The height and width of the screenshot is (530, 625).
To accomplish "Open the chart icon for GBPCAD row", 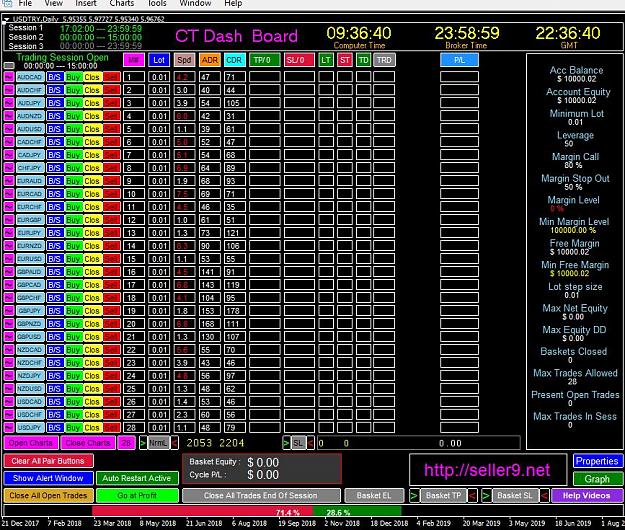I will click(x=9, y=285).
